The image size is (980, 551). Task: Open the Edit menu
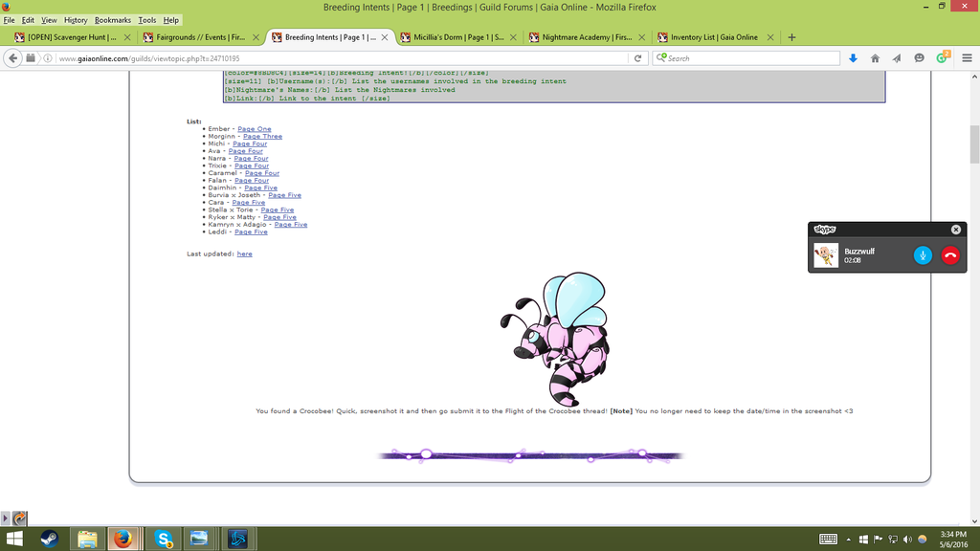point(28,20)
